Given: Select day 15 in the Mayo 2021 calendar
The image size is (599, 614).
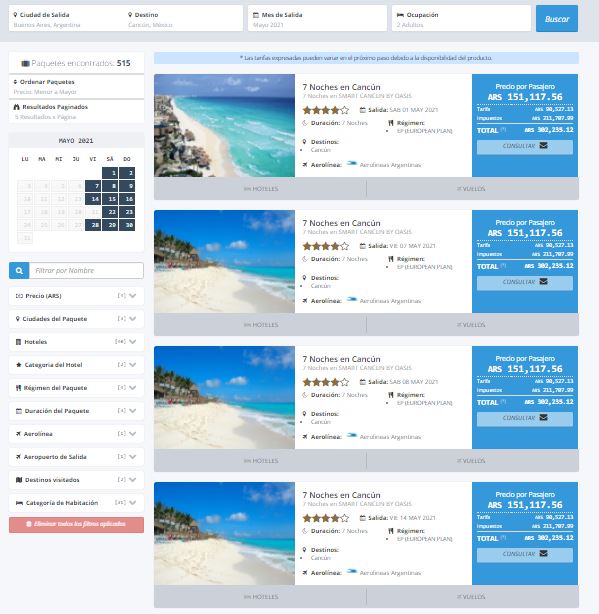Looking at the screenshot, I should click(110, 199).
